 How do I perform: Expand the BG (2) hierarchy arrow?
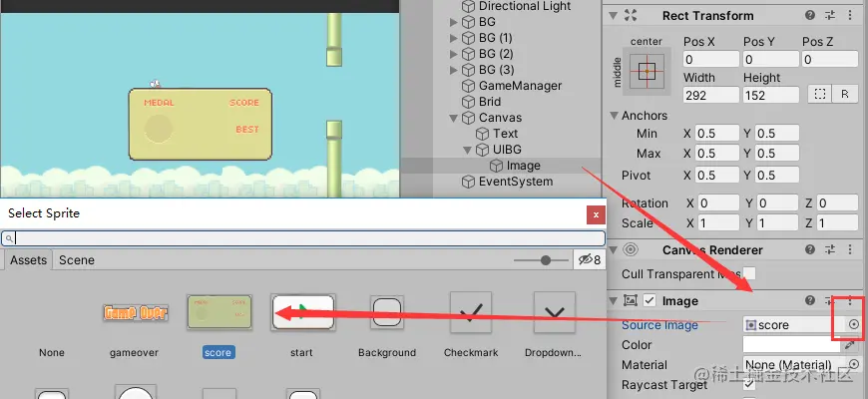point(454,54)
